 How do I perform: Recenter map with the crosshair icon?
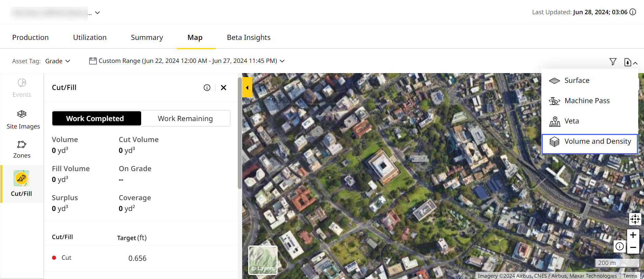tap(635, 219)
